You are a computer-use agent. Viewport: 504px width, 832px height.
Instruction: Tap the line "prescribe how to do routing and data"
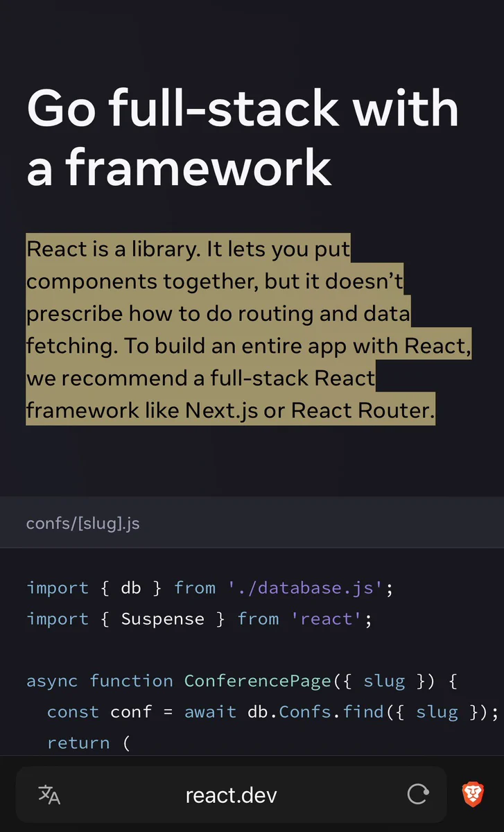pos(218,313)
